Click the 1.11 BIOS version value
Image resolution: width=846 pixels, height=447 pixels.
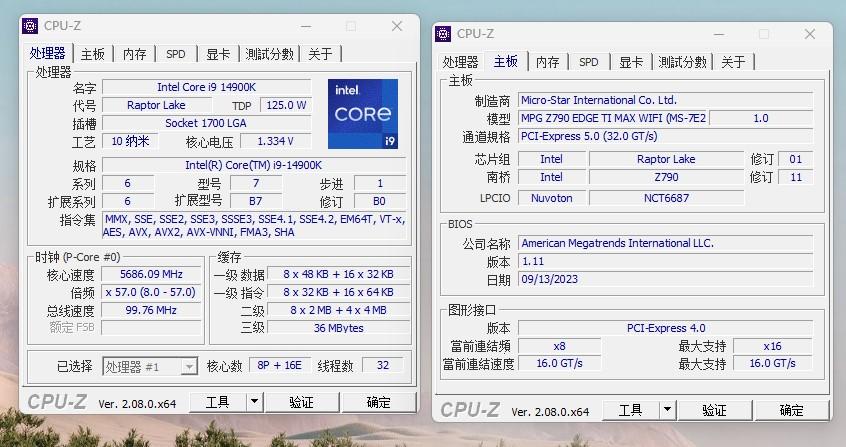coord(665,261)
